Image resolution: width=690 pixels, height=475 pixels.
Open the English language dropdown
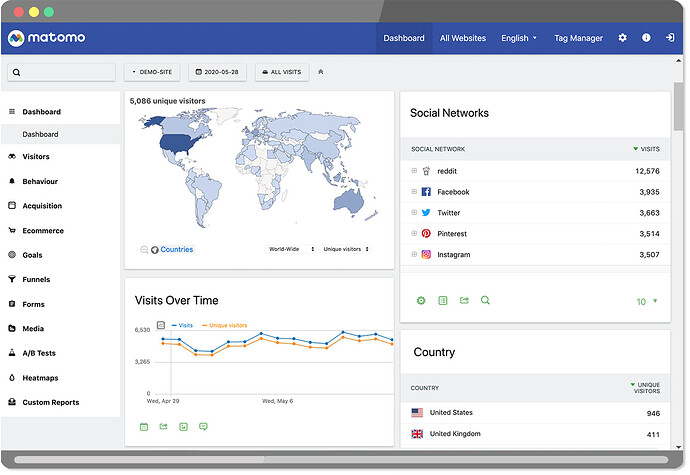coord(519,38)
